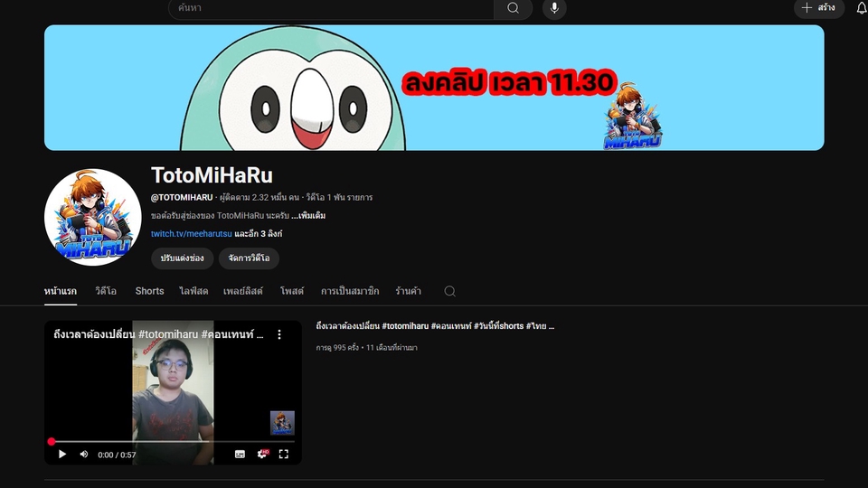Open video player settings gear
The image size is (868, 488).
pos(262,455)
